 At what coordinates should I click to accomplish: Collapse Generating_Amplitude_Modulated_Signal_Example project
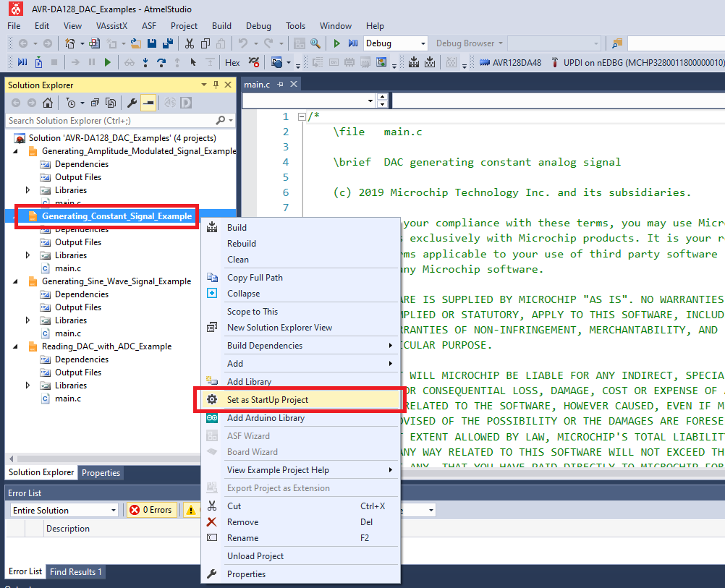pos(16,151)
